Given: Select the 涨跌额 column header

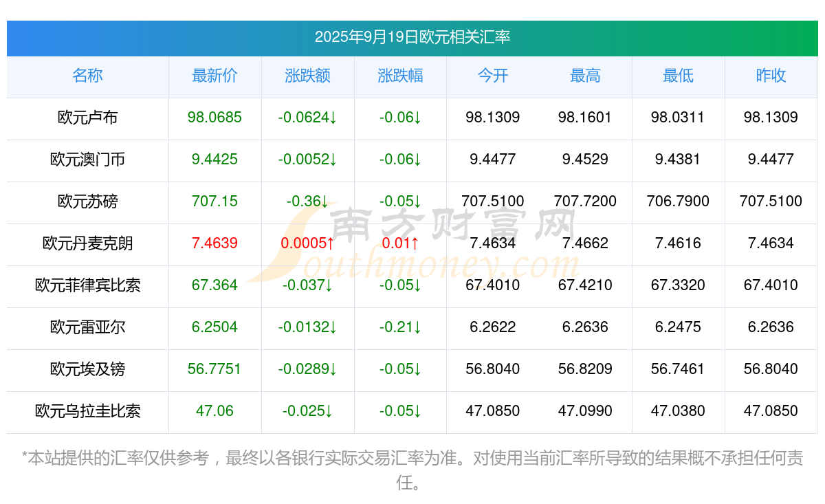Looking at the screenshot, I should (307, 76).
